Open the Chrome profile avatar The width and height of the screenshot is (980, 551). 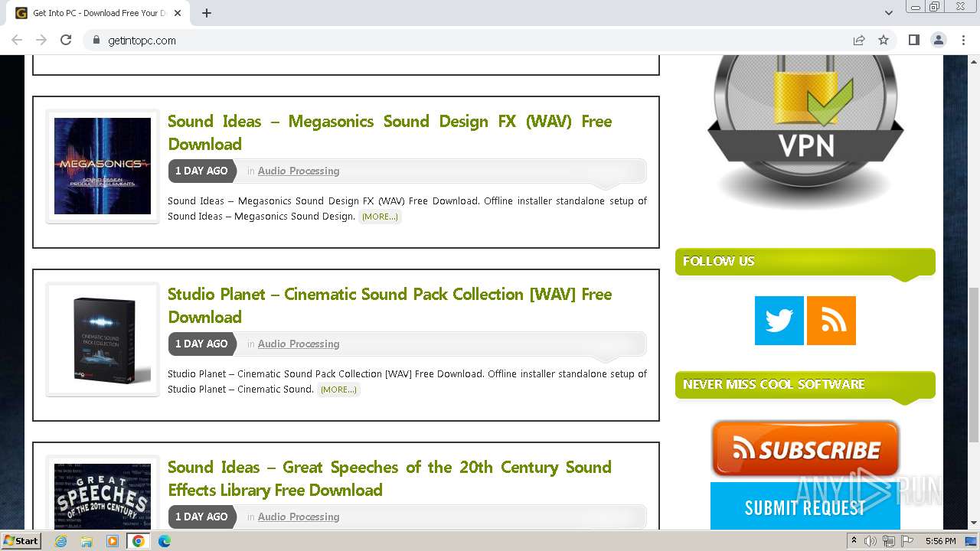click(938, 40)
